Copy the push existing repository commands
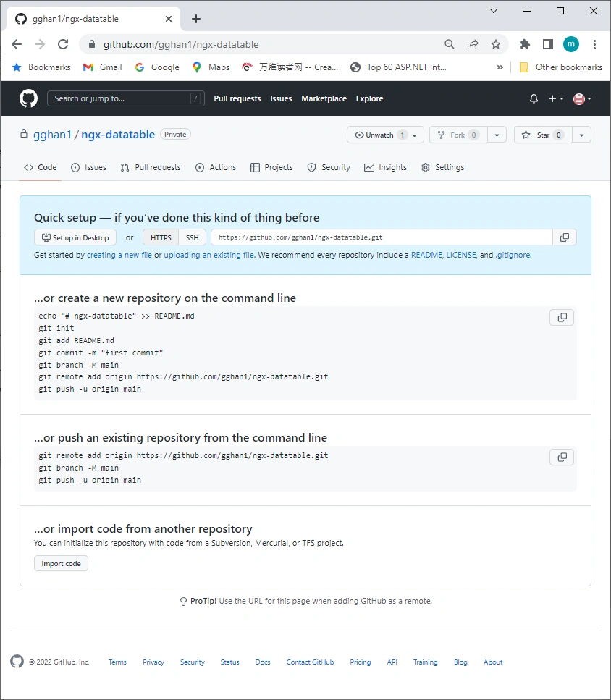 tap(562, 457)
